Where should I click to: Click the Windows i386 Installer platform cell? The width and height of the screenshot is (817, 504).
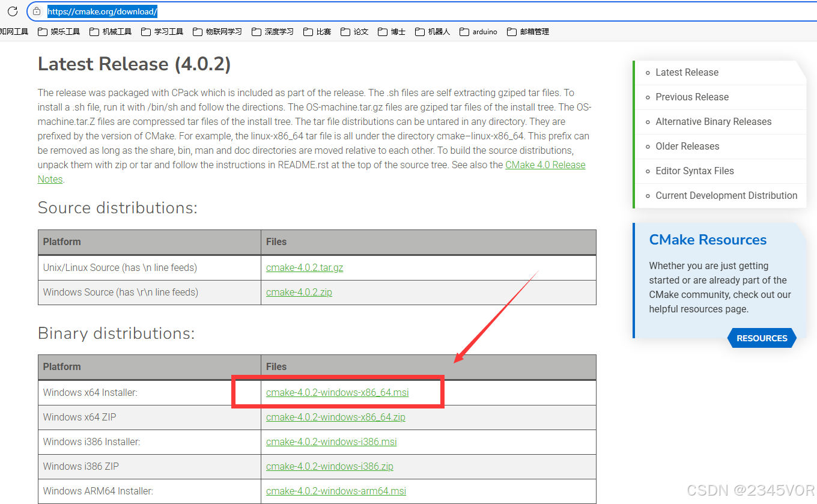tap(150, 442)
